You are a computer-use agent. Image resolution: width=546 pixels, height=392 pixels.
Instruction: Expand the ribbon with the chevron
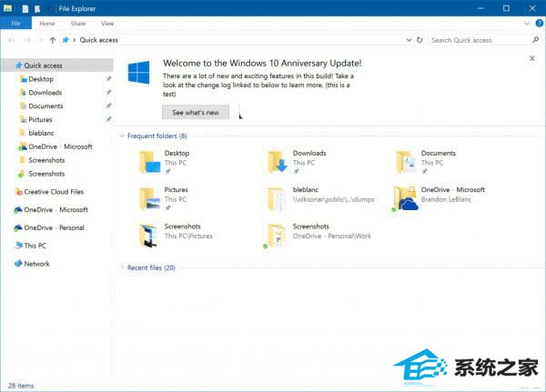[x=527, y=24]
